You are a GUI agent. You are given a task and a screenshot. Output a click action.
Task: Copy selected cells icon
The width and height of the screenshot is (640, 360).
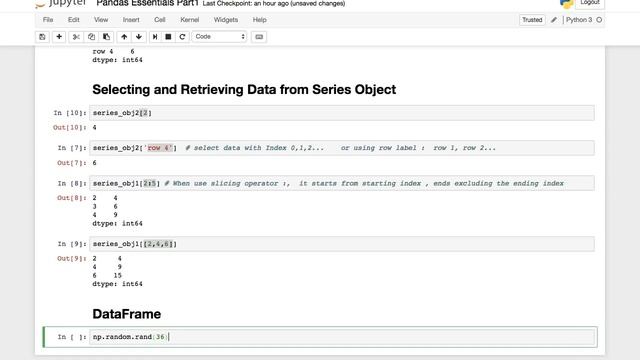pos(91,37)
